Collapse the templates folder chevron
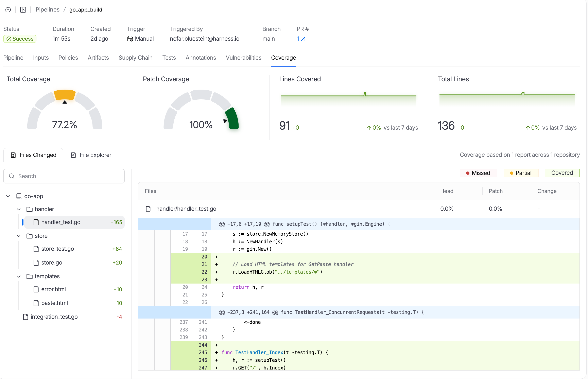This screenshot has width=588, height=379. (19, 276)
